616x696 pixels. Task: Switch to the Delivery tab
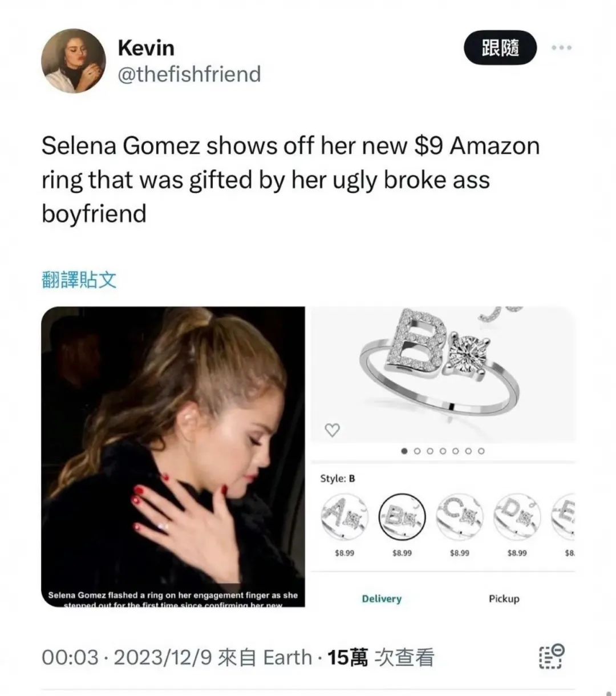click(x=382, y=598)
